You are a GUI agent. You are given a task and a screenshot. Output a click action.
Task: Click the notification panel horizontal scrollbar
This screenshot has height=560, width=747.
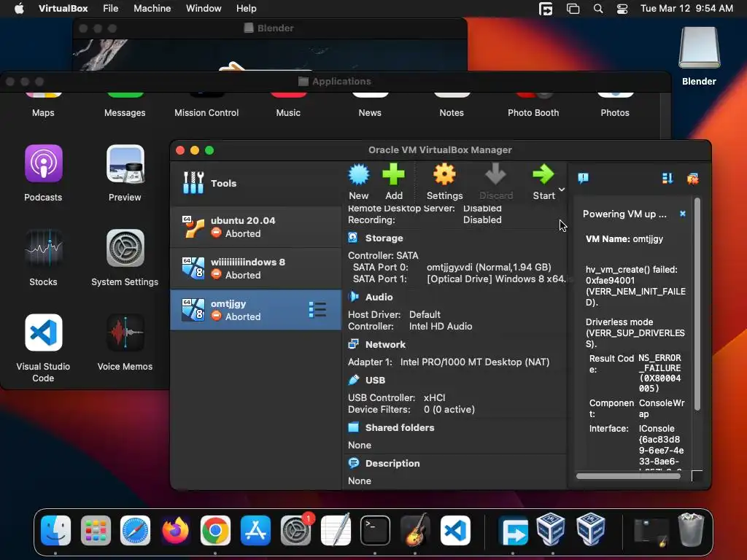tap(628, 476)
